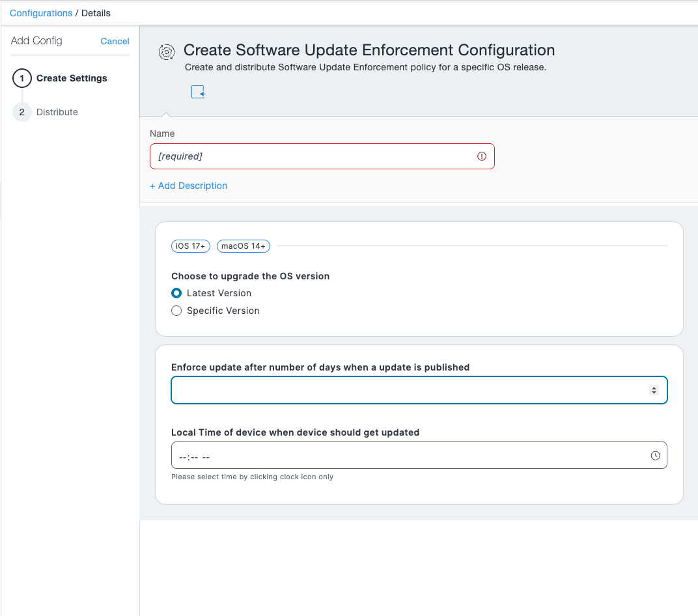Image resolution: width=698 pixels, height=616 pixels.
Task: Click the macOS 14+ platform badge
Action: point(243,246)
